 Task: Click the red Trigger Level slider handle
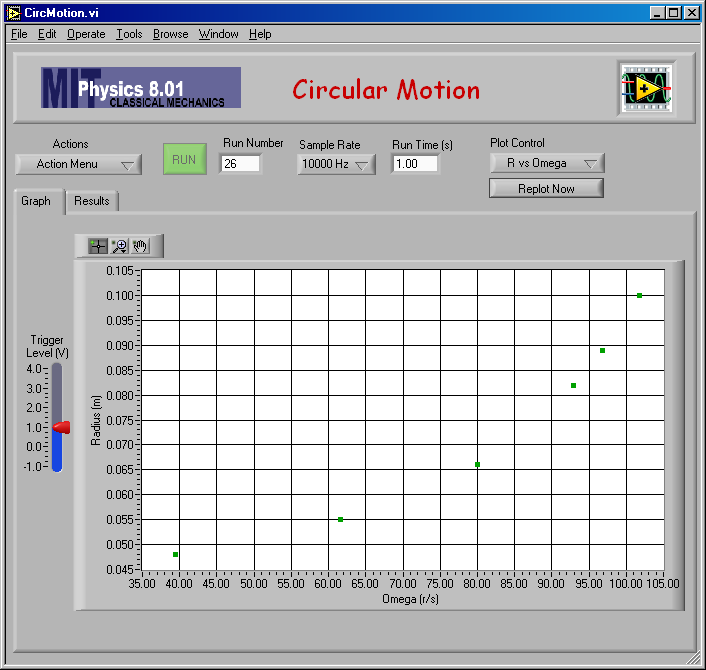pos(61,427)
